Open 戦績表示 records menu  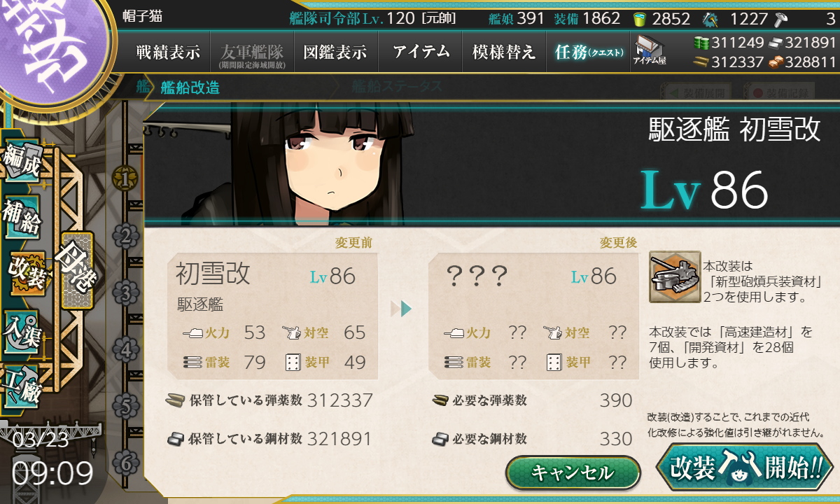168,52
